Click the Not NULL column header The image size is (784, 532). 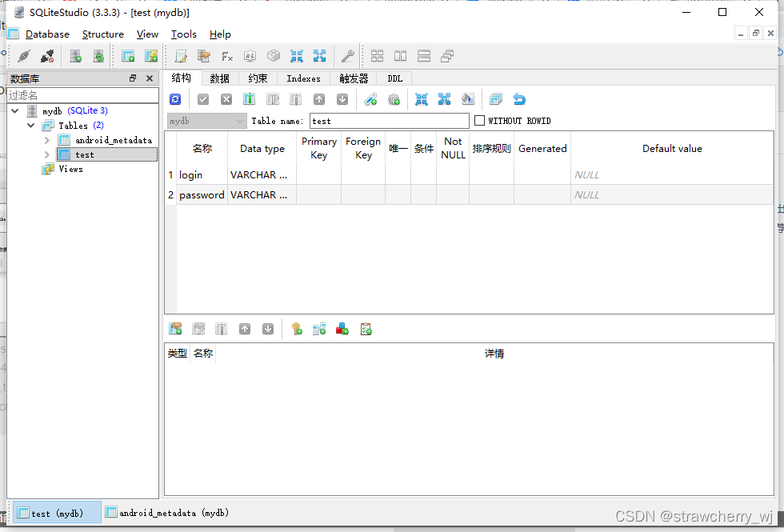tap(453, 149)
